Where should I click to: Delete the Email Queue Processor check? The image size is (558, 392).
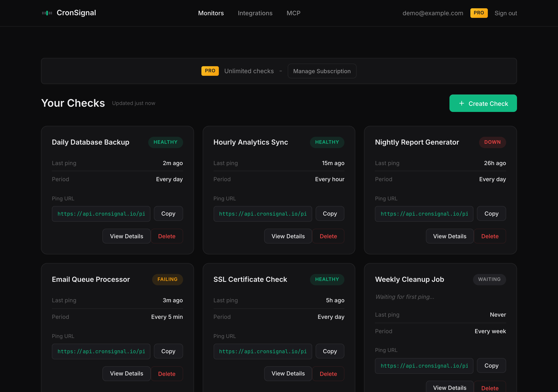tap(167, 373)
